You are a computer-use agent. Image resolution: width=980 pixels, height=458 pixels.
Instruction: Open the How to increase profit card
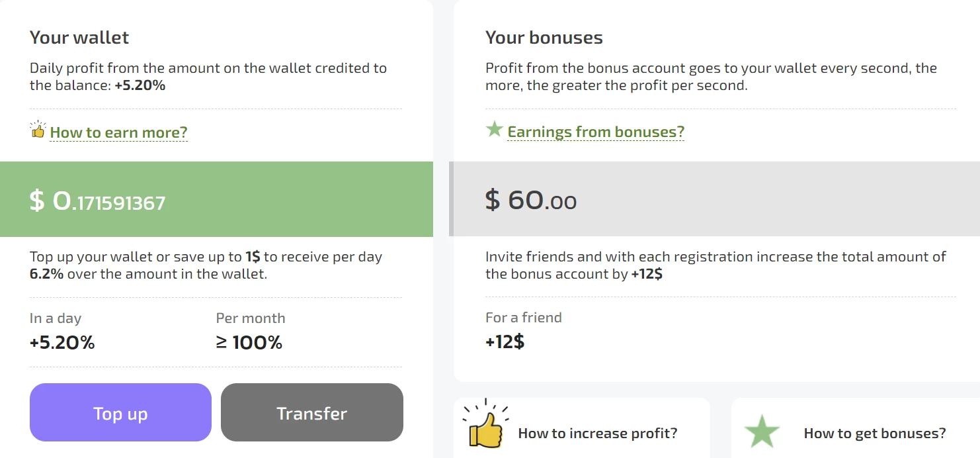tap(582, 428)
